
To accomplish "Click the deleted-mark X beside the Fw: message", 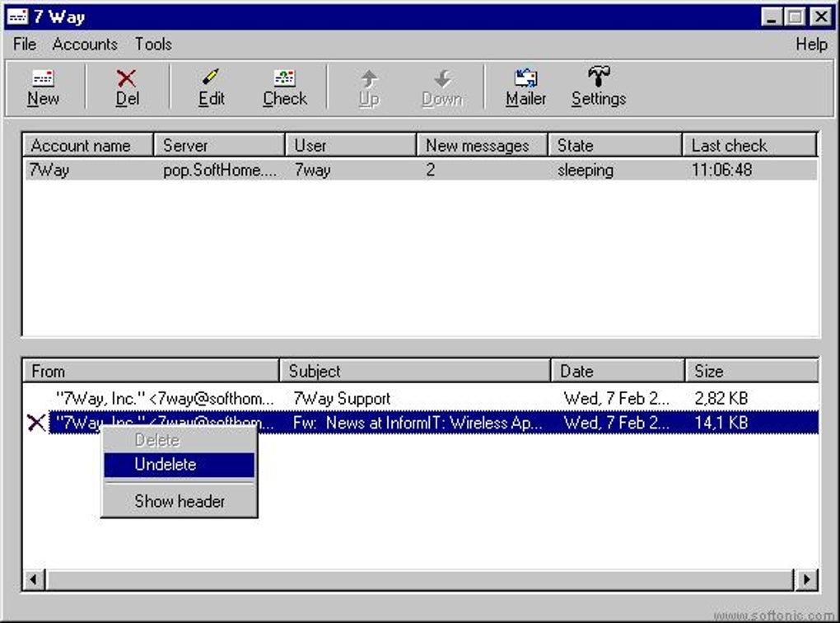I will pos(36,423).
